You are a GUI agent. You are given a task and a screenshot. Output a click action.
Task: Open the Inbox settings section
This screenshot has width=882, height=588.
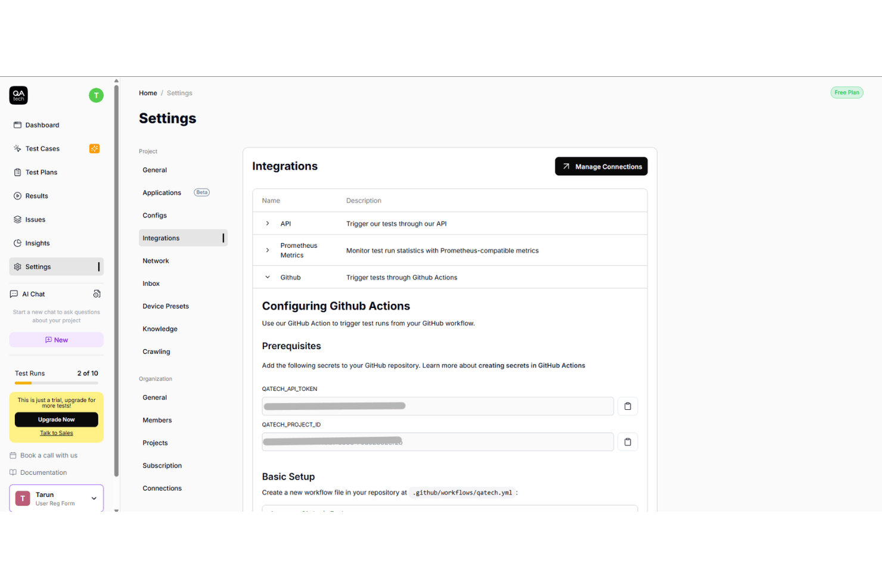coord(151,284)
